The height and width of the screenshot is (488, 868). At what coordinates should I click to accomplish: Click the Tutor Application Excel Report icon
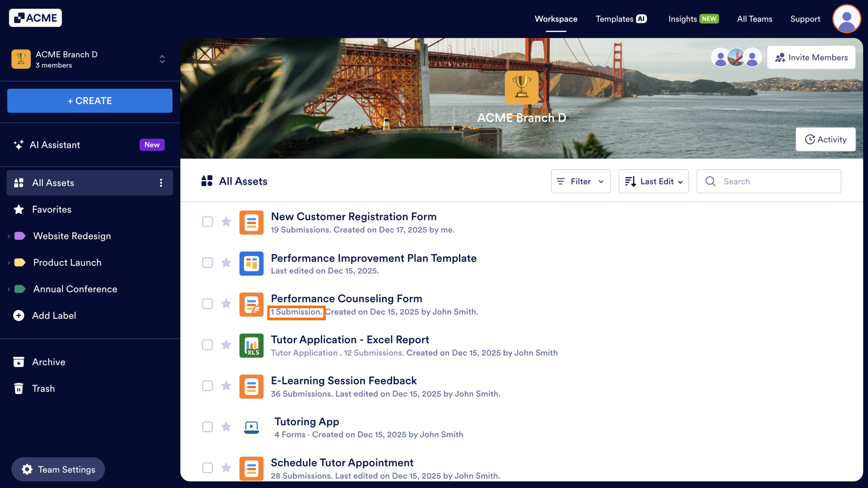(251, 345)
